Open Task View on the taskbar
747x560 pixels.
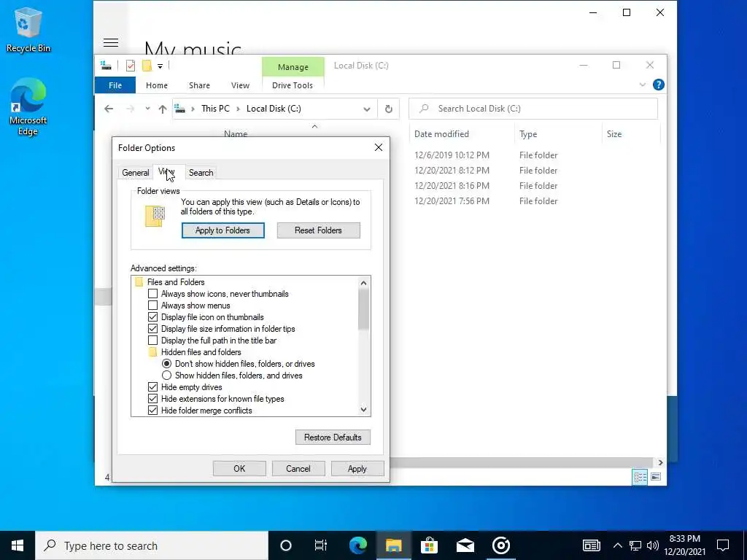point(321,545)
